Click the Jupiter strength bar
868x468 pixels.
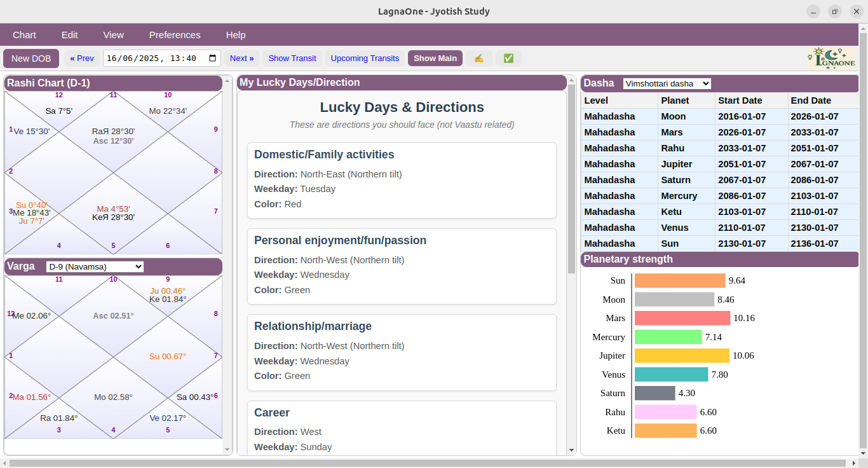pyautogui.click(x=682, y=355)
